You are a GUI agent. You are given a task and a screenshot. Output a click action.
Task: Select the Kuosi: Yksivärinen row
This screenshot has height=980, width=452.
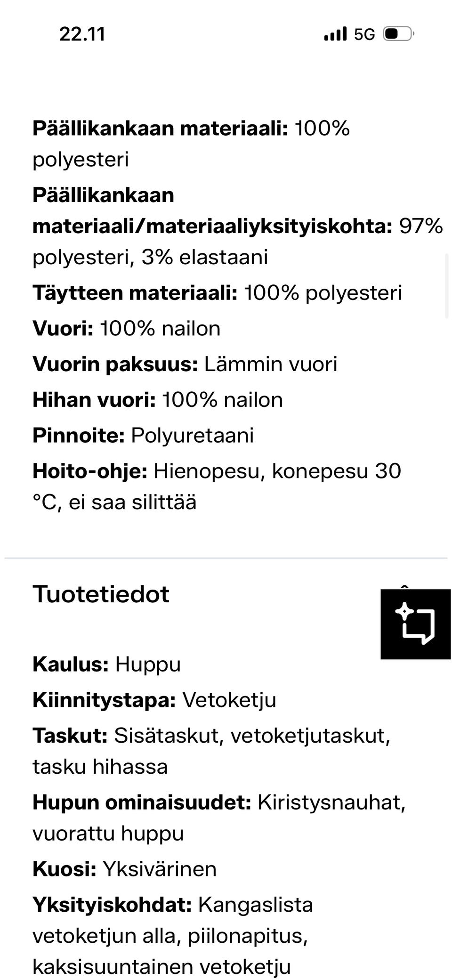click(124, 869)
